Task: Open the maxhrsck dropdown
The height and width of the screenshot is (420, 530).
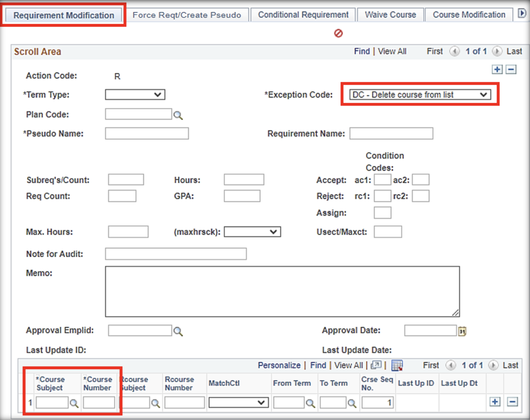Action: point(252,232)
